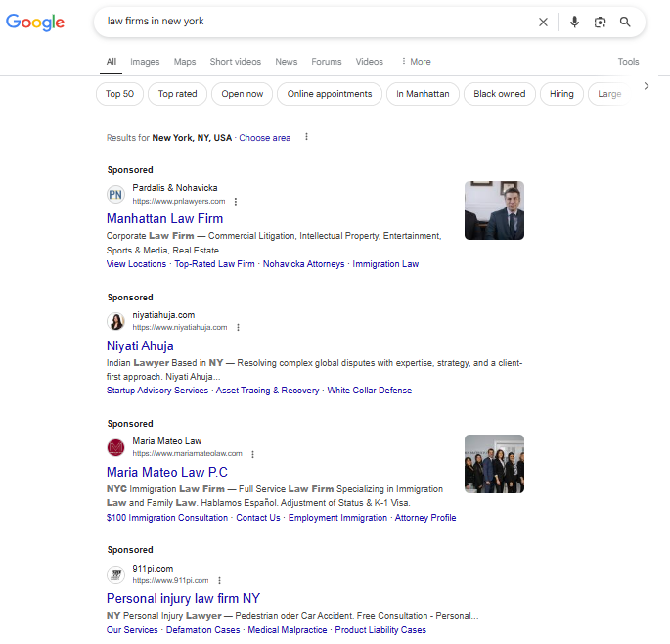Screen dimensions: 670x644
Task: Click the https://www.niyatiahuja.com URL text
Action: [180, 327]
